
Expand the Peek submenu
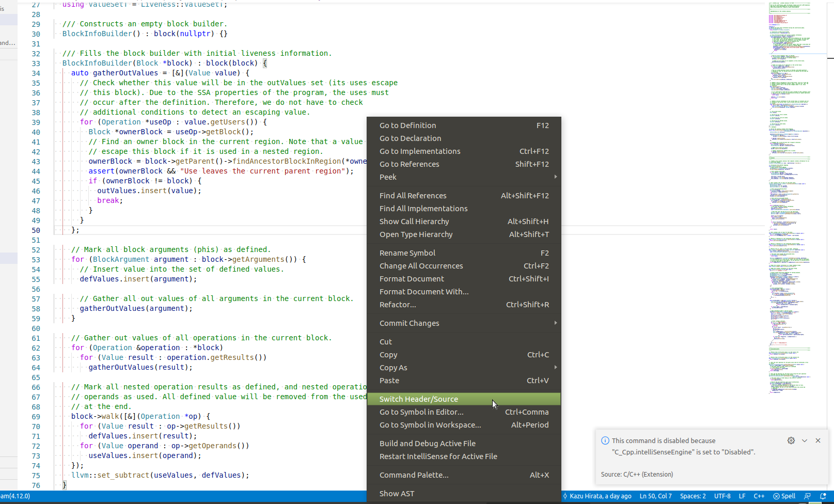click(x=464, y=177)
